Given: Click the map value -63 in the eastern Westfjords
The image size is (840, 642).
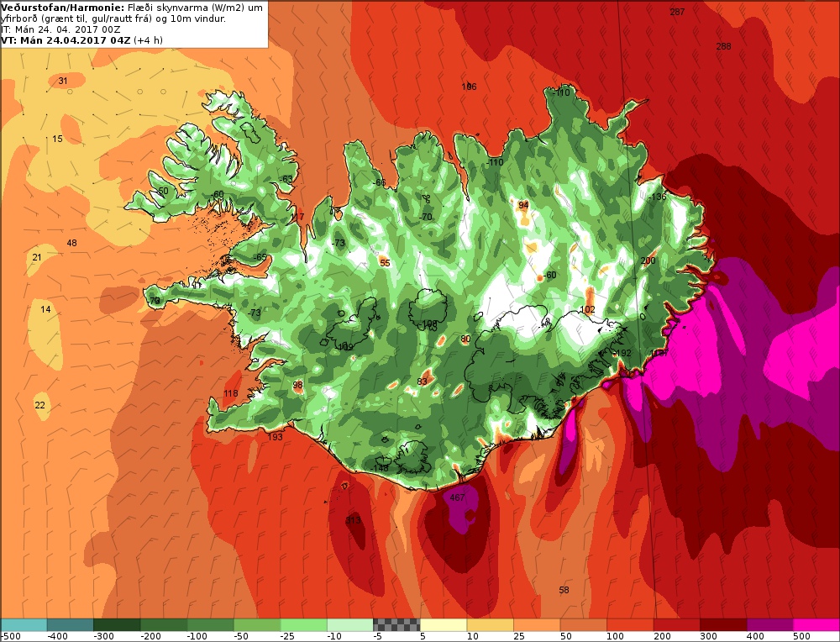Looking at the screenshot, I should (x=286, y=179).
